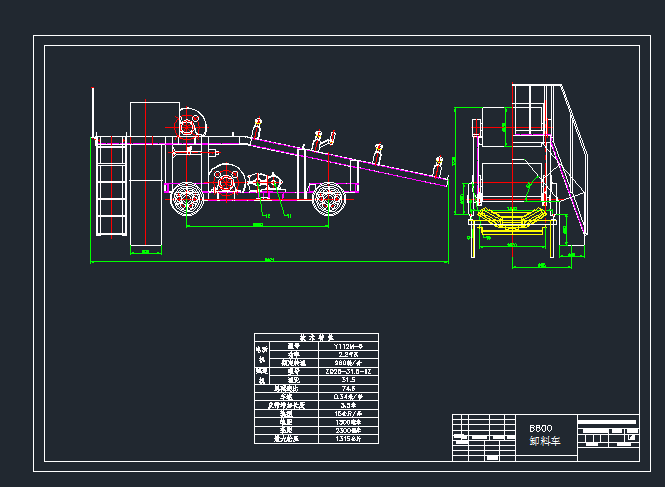Select the large red drive pulley on top
This screenshot has width=665, height=487.
click(x=190, y=125)
